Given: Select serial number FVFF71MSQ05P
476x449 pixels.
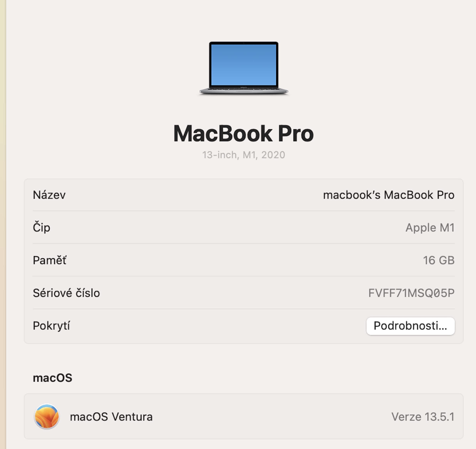Looking at the screenshot, I should click(x=411, y=293).
